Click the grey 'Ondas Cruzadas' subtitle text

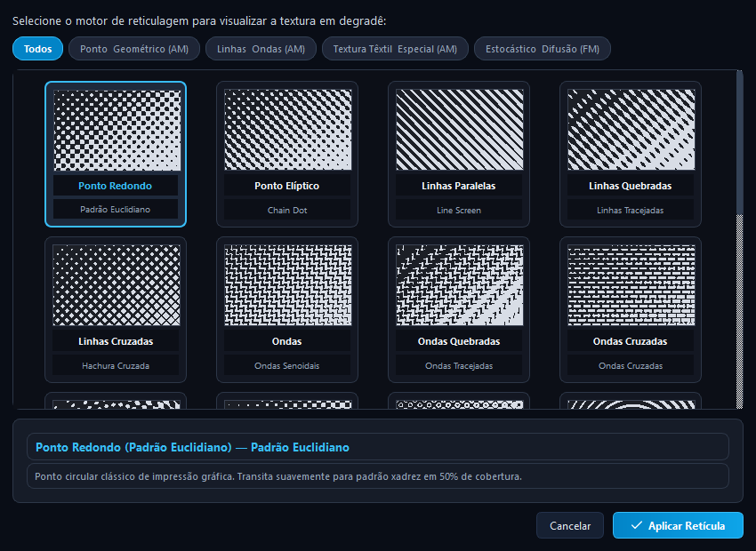(631, 366)
